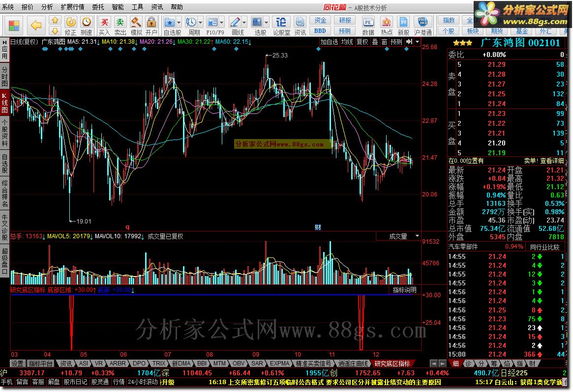The height and width of the screenshot is (392, 573).
Task: Open the 沪港通 icon
Action: coord(423,26)
